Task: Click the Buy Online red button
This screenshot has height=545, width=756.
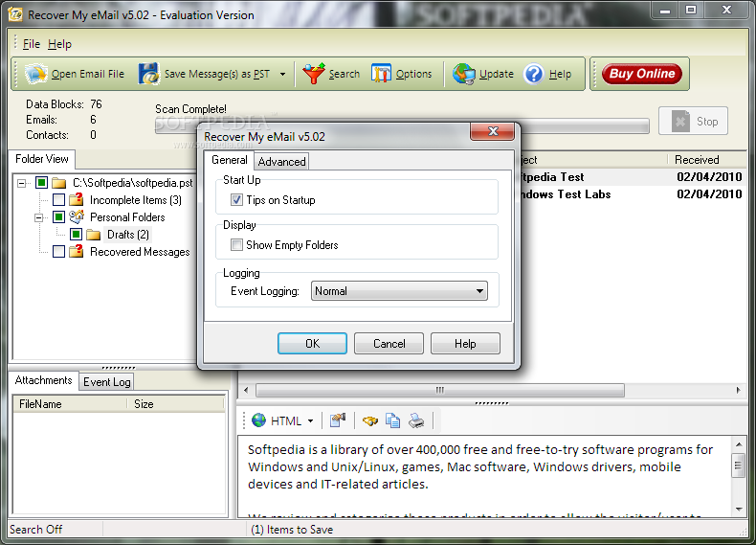Action: (642, 74)
